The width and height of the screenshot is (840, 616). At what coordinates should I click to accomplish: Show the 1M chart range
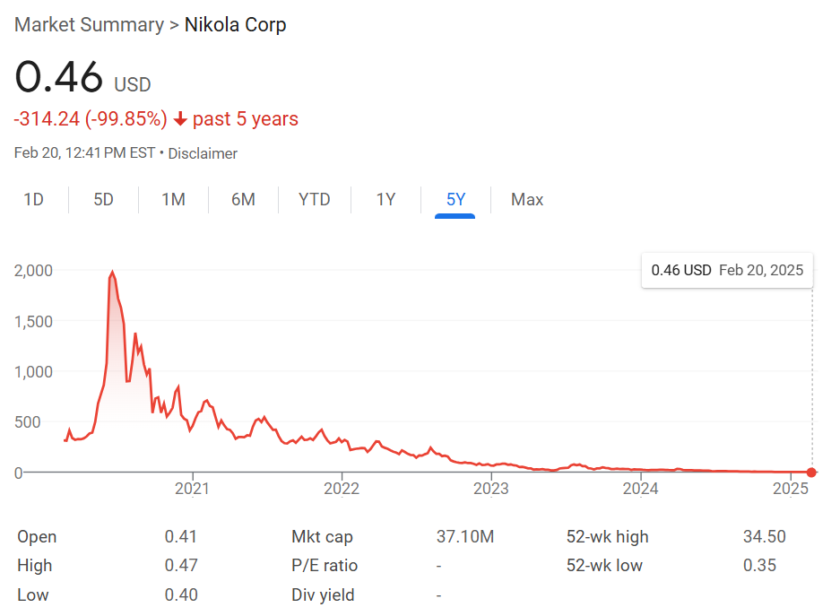point(173,199)
